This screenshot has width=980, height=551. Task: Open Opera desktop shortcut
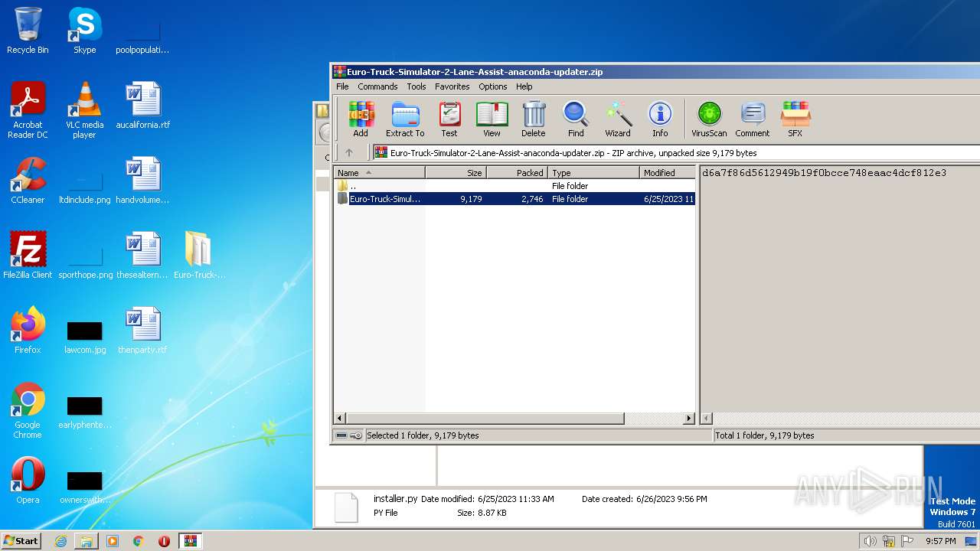(28, 481)
